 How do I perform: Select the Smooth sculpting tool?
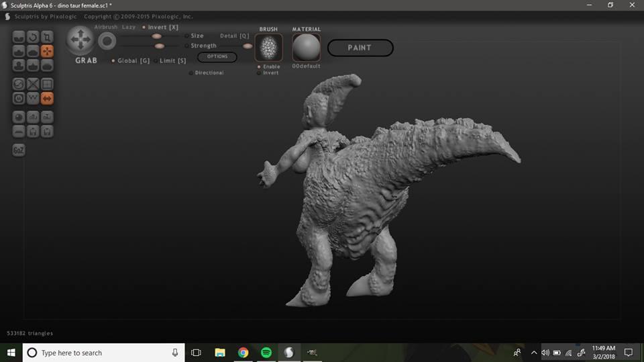tap(47, 65)
